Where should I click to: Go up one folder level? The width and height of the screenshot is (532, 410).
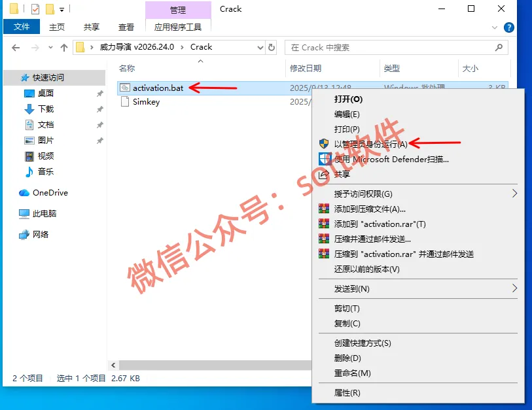click(63, 48)
